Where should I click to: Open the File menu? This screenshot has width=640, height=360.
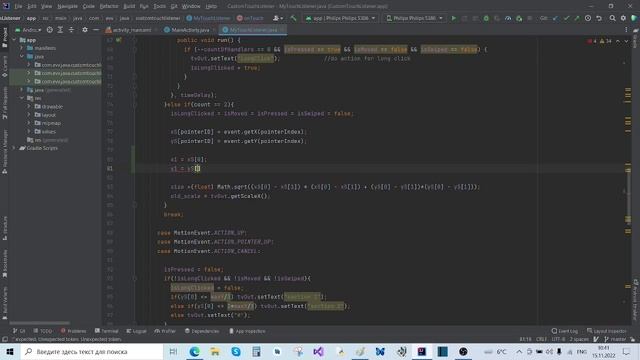pos(18,6)
